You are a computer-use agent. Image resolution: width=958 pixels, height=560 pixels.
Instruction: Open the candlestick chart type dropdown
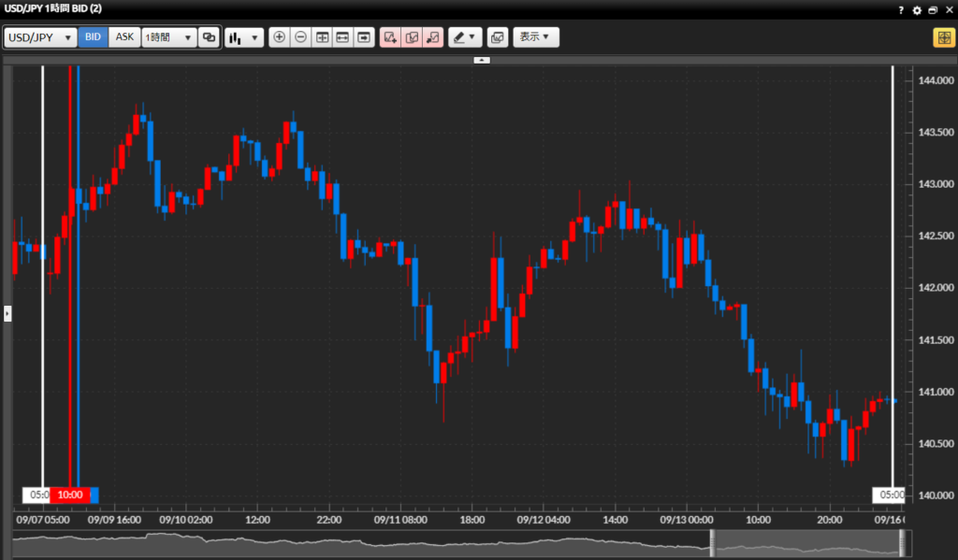click(x=245, y=37)
